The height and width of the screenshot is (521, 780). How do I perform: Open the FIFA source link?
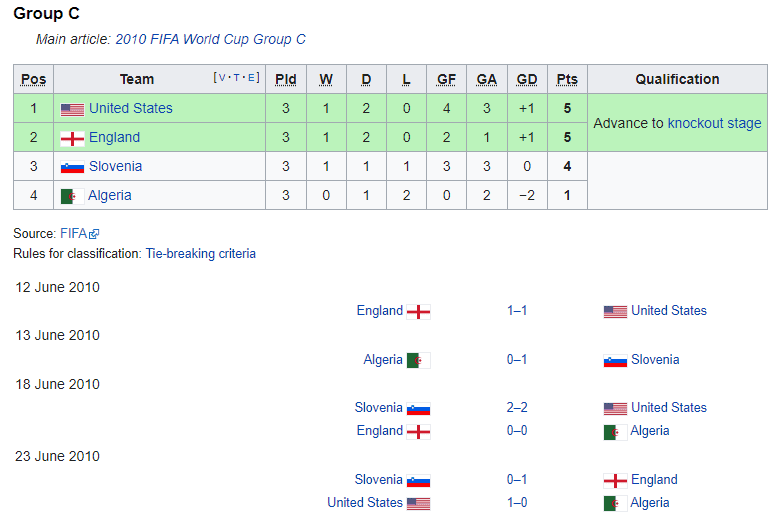click(x=73, y=233)
